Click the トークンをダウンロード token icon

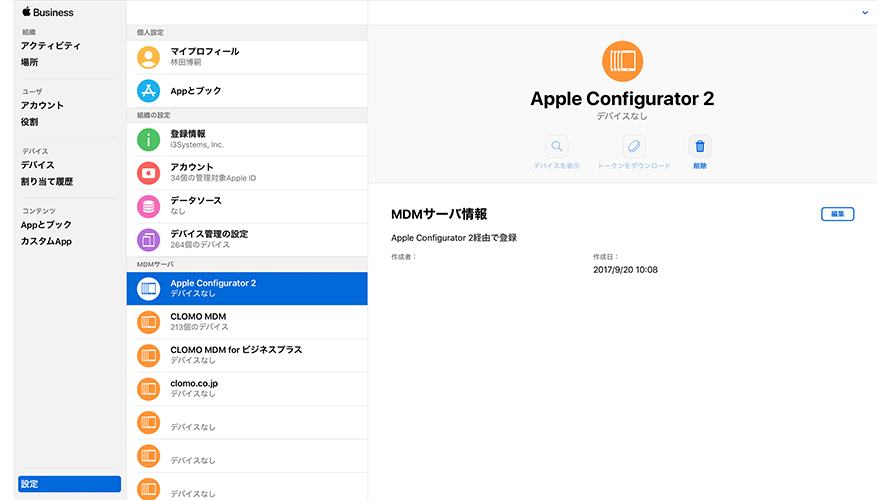[634, 146]
